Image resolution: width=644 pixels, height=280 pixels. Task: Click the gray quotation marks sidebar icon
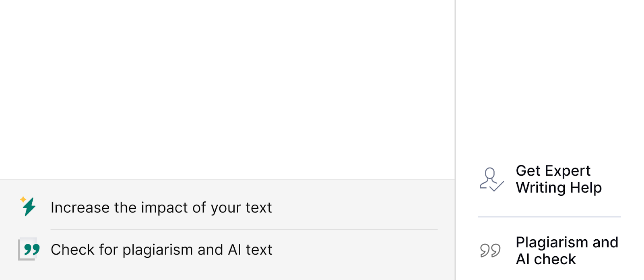pos(490,251)
